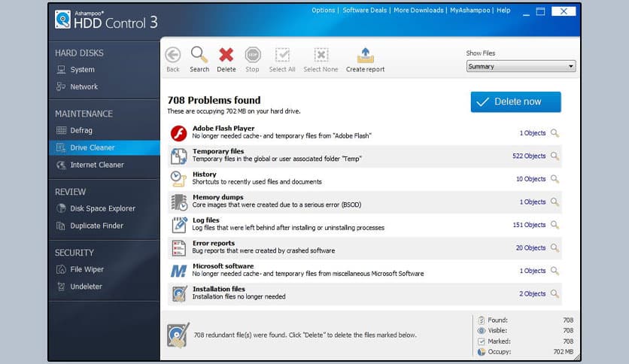629x364 pixels.
Task: Select Network under Hard Disks
Action: click(x=84, y=86)
